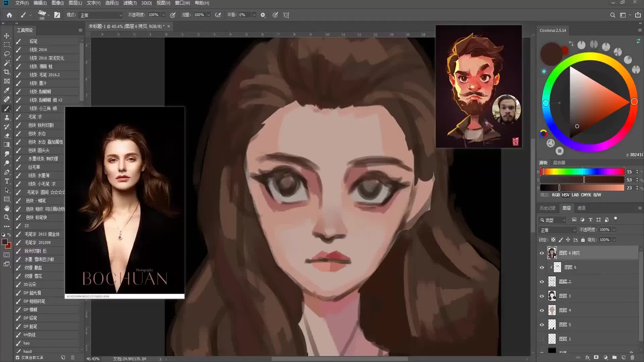
Task: Toggle 仅限当前工具 checkbox
Action: pos(17,358)
